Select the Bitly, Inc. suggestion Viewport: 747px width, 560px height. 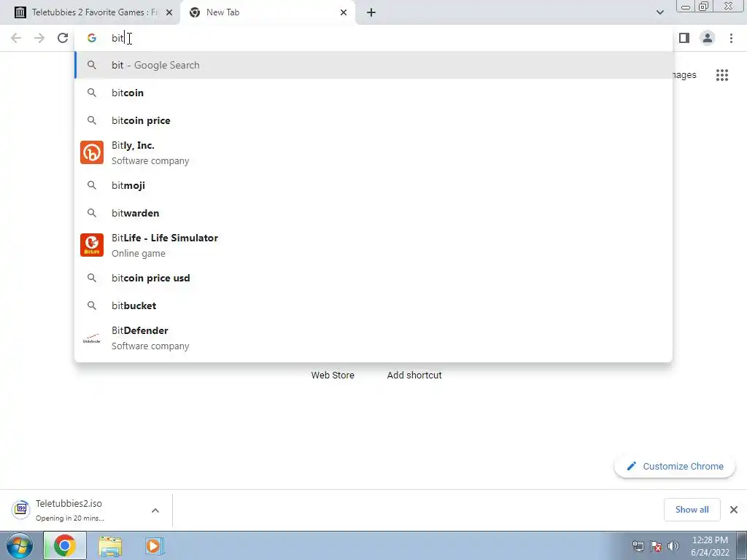pos(373,153)
